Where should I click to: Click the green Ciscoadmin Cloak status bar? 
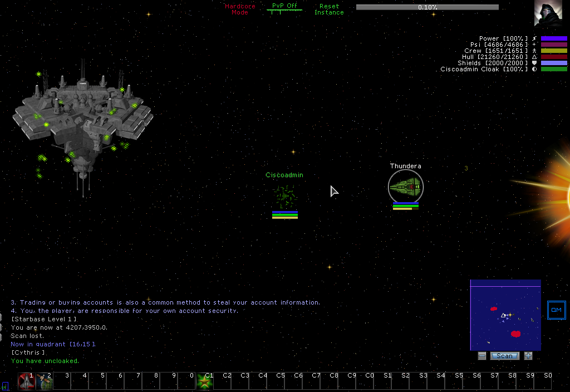[x=554, y=69]
